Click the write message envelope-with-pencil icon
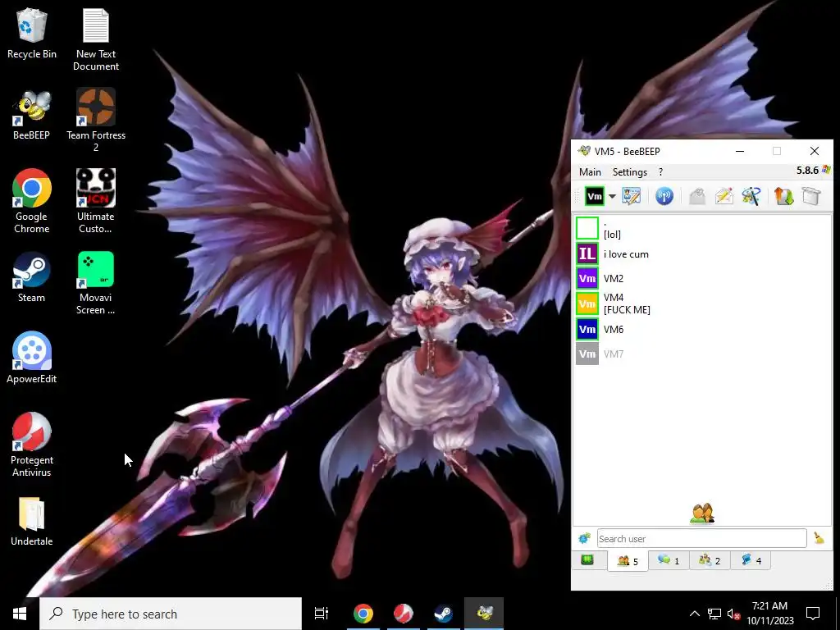The image size is (840, 630). tap(724, 197)
